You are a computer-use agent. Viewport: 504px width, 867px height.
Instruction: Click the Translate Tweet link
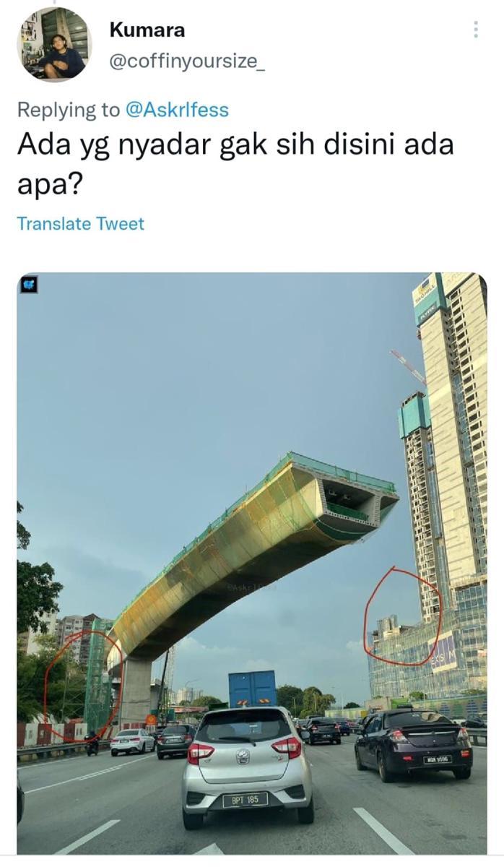tap(80, 223)
